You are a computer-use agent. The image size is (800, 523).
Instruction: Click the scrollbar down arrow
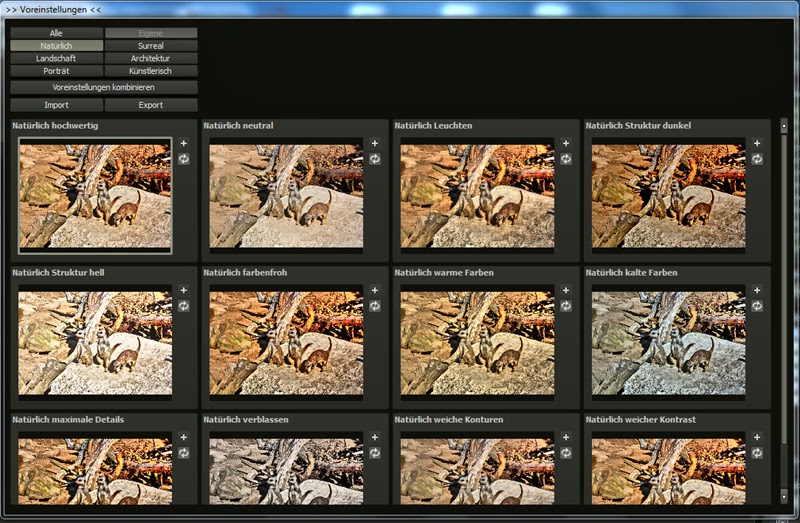784,495
